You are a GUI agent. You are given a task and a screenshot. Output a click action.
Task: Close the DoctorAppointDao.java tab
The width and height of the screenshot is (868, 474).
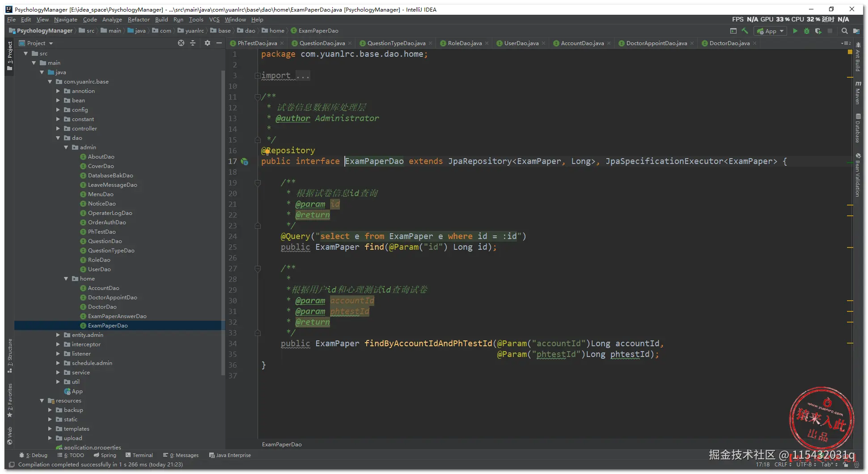[x=692, y=43]
